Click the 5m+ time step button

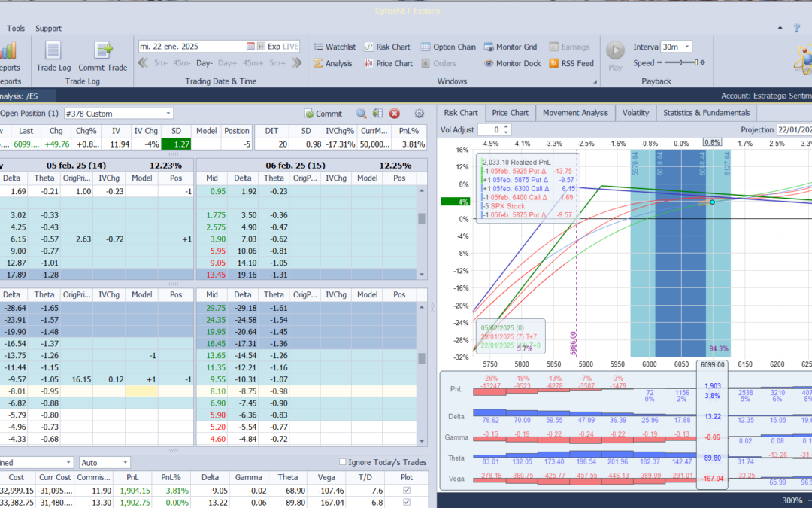click(x=277, y=63)
